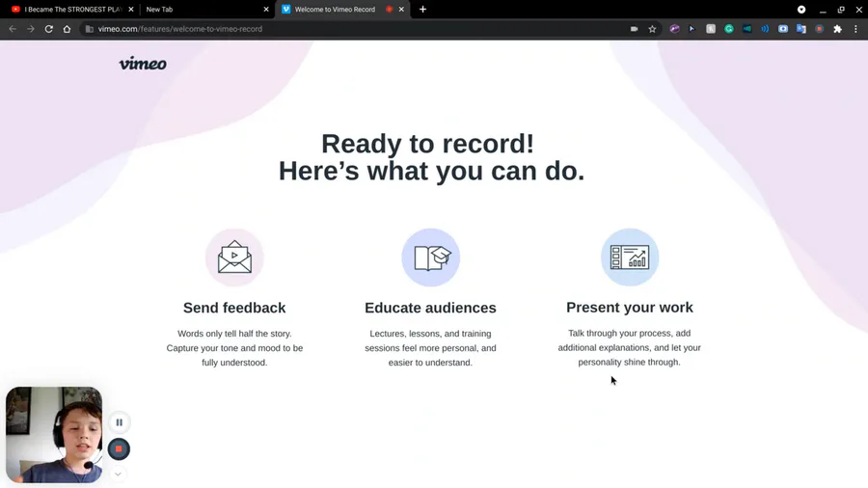
Task: Open the Chrome three-dot menu
Action: (855, 29)
